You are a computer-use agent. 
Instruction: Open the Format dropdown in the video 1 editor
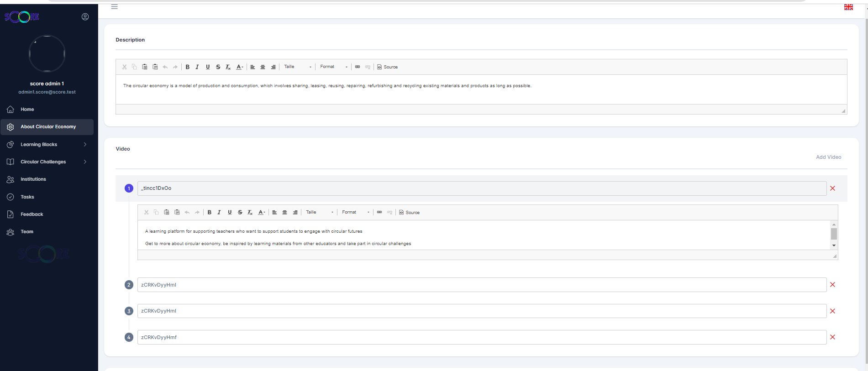pos(355,213)
